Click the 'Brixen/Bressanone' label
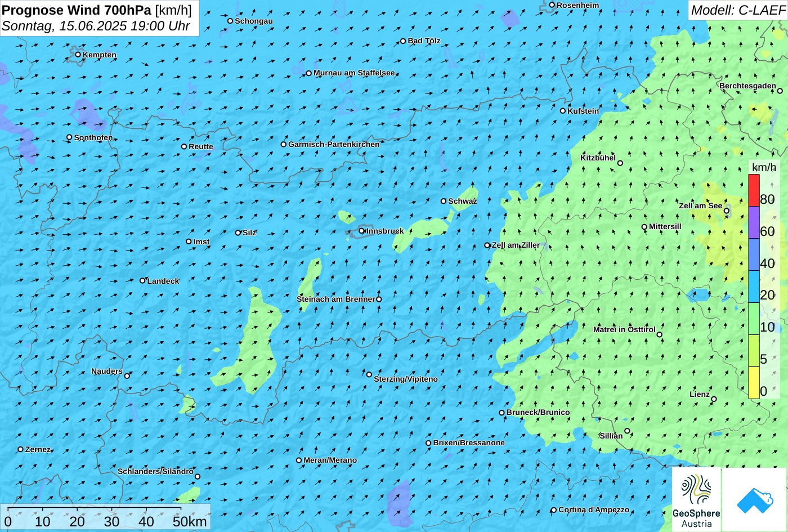 coord(469,442)
